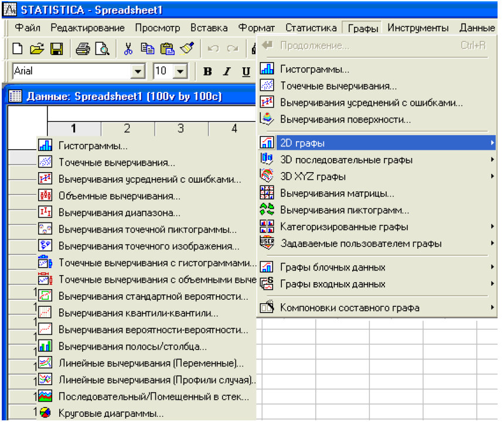
Task: Open the Просмотр menu
Action: click(158, 28)
